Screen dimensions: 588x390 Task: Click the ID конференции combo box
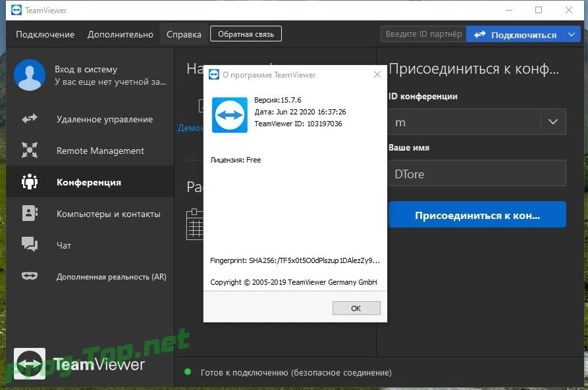coord(477,122)
